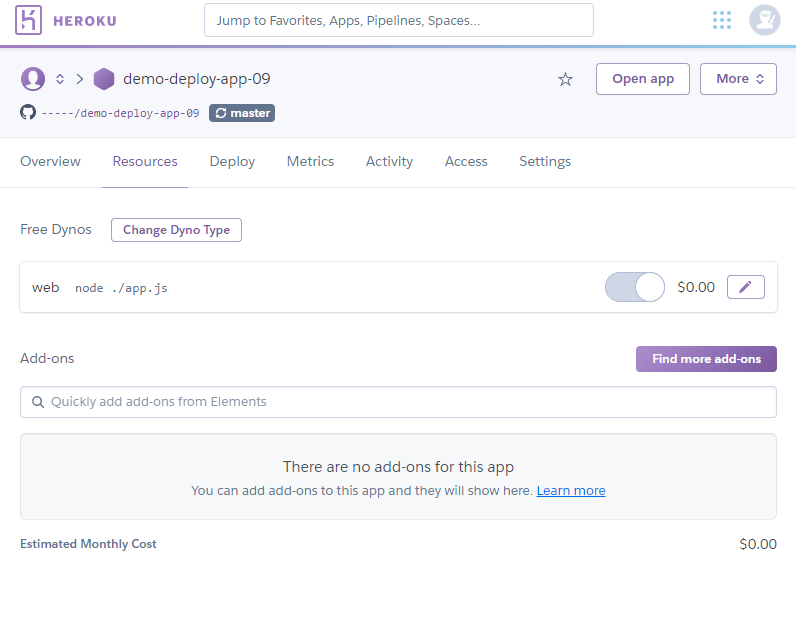Click 'There are no add-ons for this app'

coord(399,467)
